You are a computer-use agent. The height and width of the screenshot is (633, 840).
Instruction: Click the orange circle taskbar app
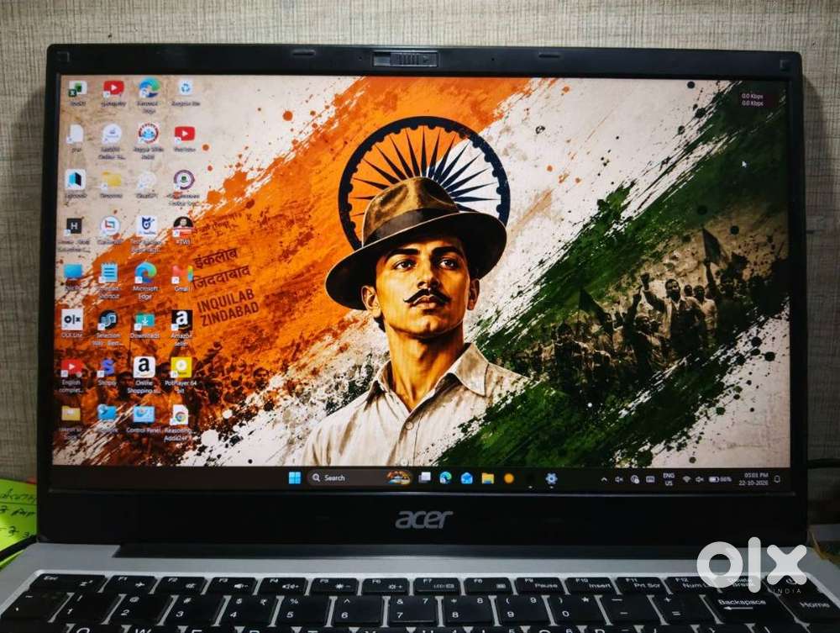509,478
